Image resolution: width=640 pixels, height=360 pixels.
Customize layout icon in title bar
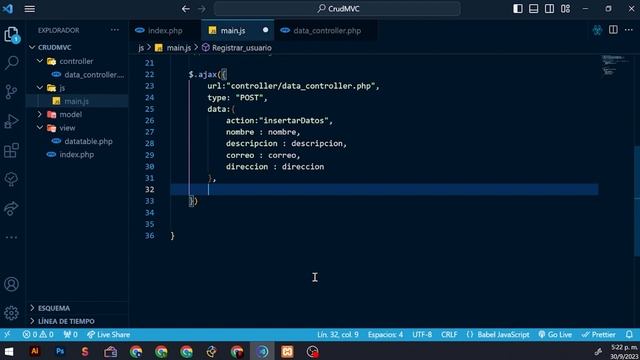(565, 9)
